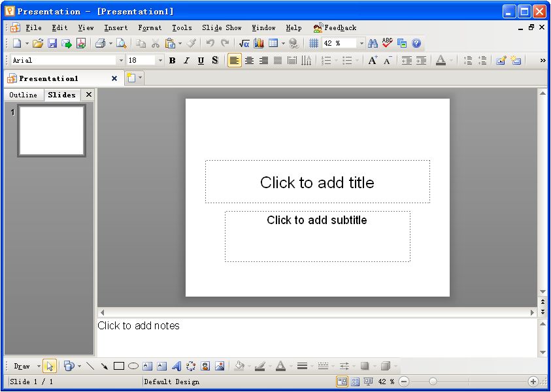Undo the last action

pos(210,43)
